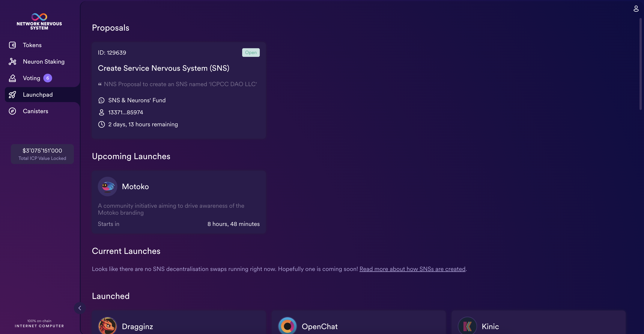Open the account profile icon top right
This screenshot has height=334, width=644.
coord(636,9)
